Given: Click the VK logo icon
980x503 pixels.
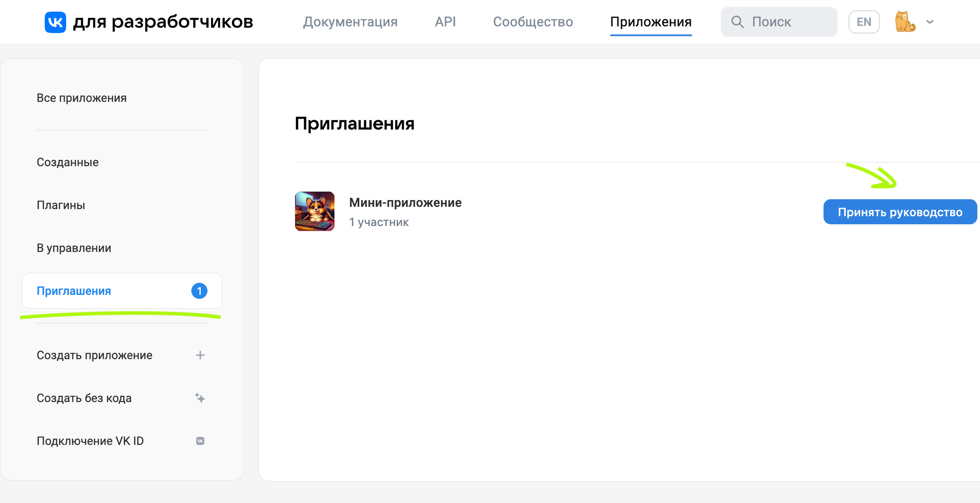Looking at the screenshot, I should tap(55, 22).
